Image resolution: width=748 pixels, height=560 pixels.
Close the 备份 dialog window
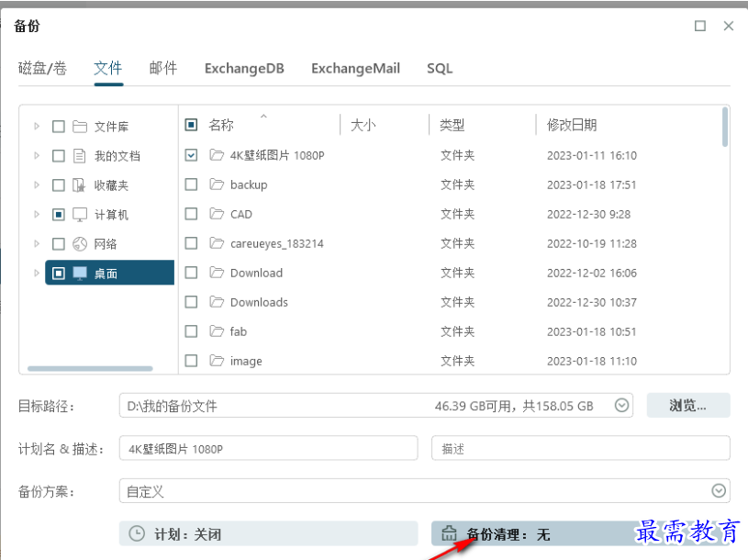point(729,26)
